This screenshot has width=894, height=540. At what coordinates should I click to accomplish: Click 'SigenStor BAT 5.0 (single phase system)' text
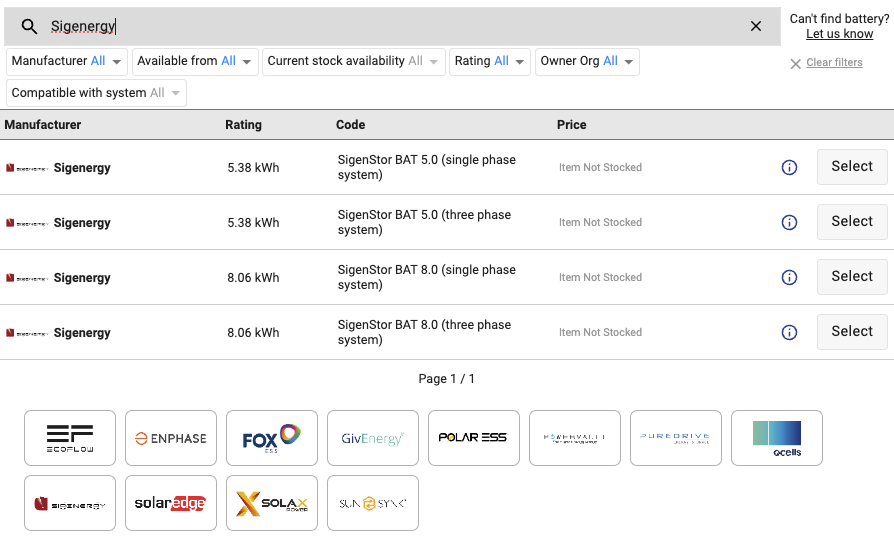(426, 167)
